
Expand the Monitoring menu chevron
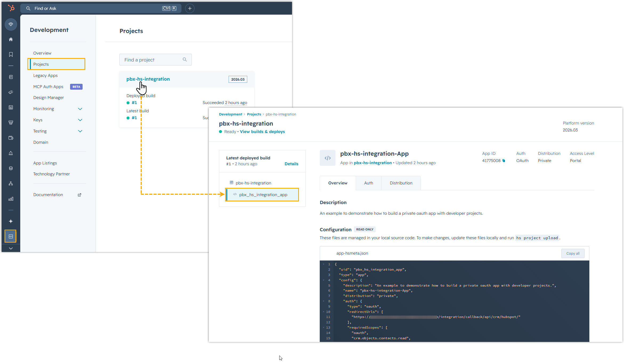tap(80, 109)
